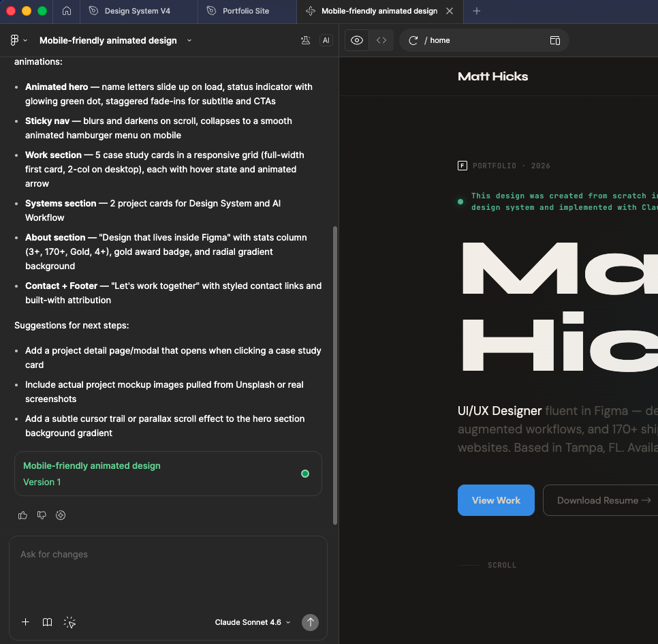Click the feedback target icon below the version card
658x644 pixels.
(61, 515)
